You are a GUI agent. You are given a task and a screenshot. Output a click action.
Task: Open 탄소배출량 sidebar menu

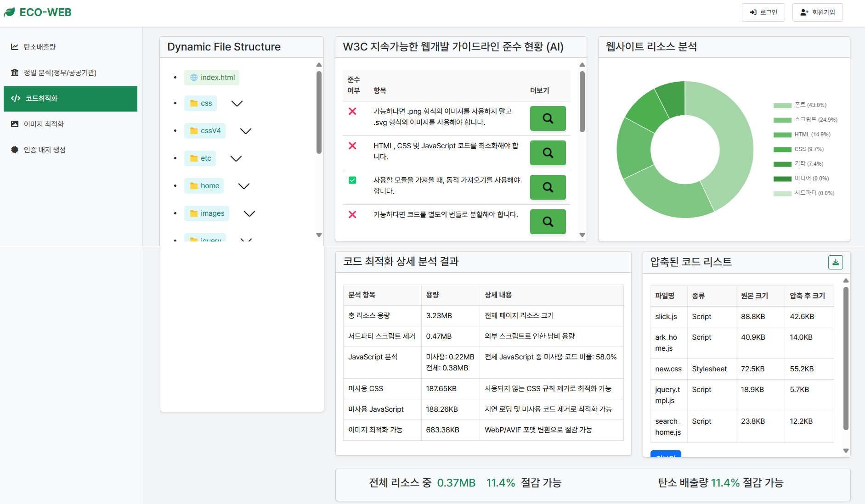[x=40, y=47]
